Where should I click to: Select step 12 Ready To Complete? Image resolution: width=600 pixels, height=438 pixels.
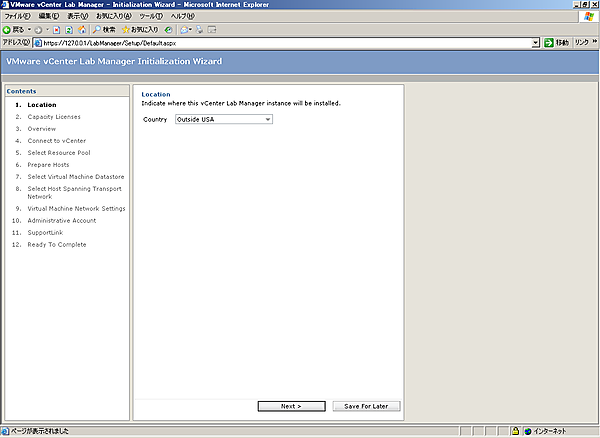57,244
